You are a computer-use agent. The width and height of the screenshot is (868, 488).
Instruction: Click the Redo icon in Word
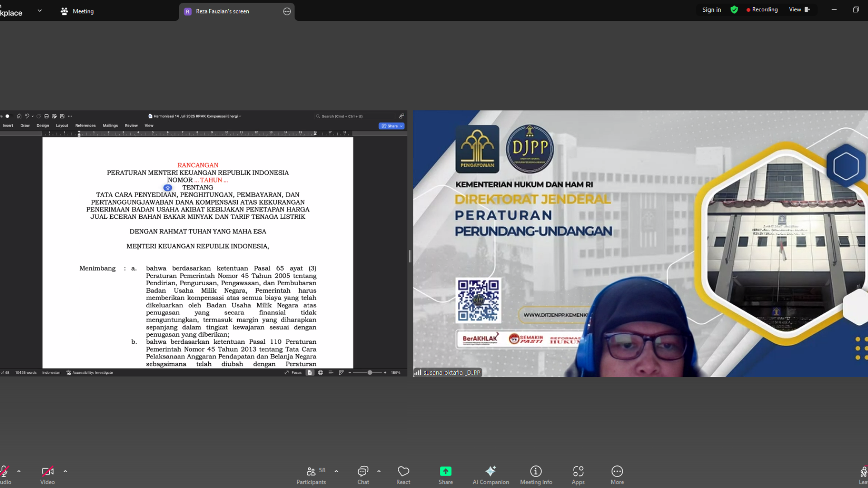[x=38, y=116]
